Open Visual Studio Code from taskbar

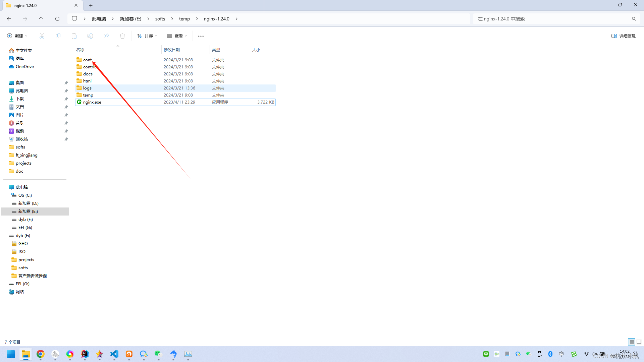(114, 354)
